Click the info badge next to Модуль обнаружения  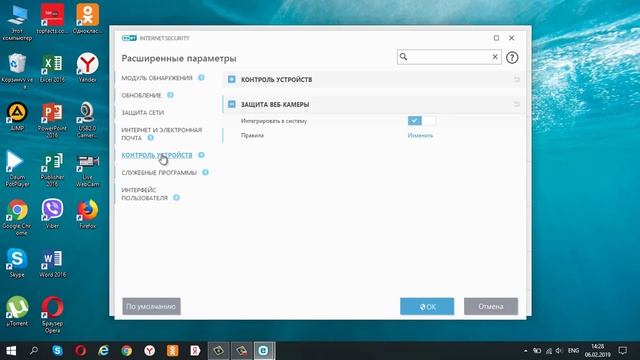point(201,78)
